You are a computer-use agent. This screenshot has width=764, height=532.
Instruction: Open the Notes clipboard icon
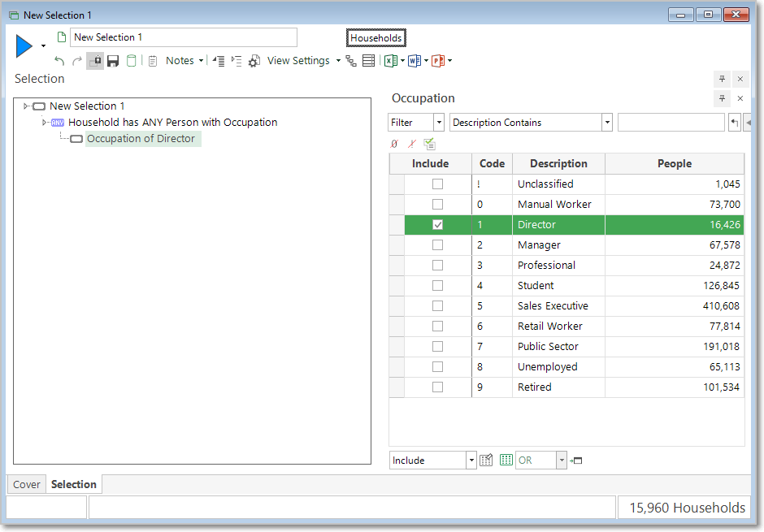153,61
